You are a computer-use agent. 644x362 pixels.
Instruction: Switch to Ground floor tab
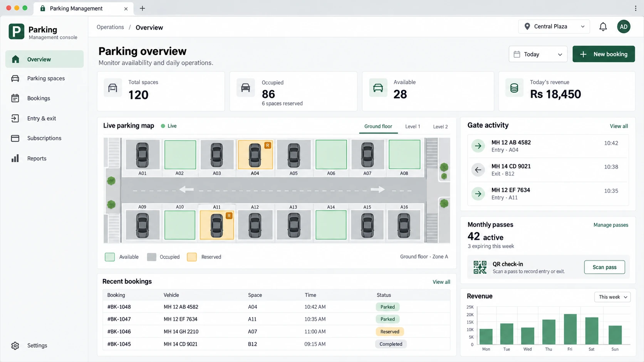pos(378,127)
